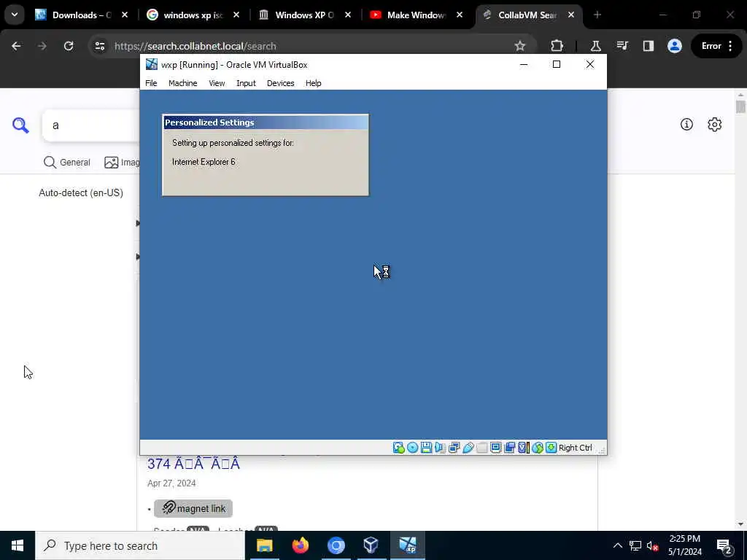The width and height of the screenshot is (747, 560).
Task: Switch to the Windows XP archive tab
Action: 304,15
